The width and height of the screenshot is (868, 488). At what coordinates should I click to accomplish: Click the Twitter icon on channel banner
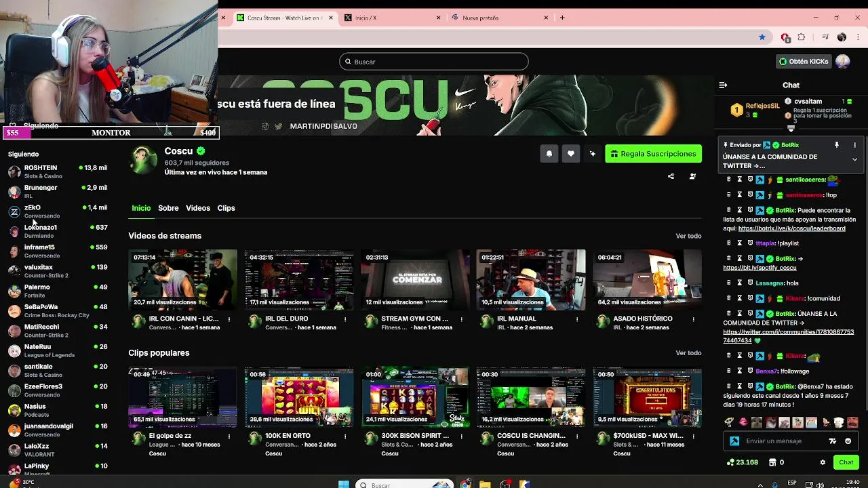click(278, 127)
